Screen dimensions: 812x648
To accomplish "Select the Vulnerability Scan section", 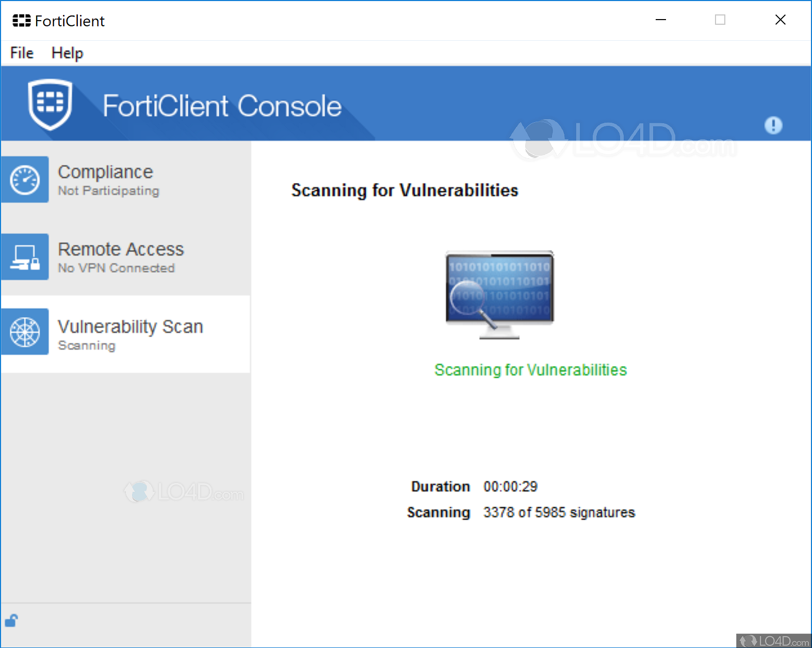I will pyautogui.click(x=130, y=327).
